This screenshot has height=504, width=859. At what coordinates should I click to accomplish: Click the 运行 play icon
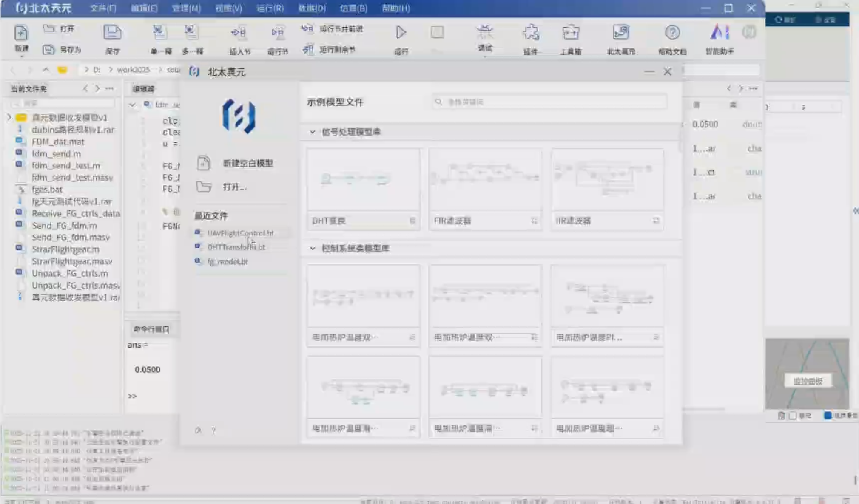coord(401,33)
